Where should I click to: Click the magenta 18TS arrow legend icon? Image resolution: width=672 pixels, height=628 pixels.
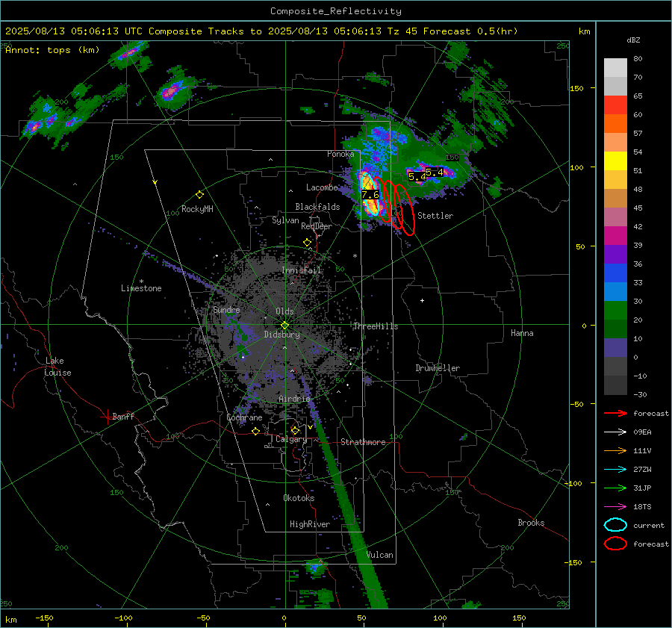(x=615, y=507)
